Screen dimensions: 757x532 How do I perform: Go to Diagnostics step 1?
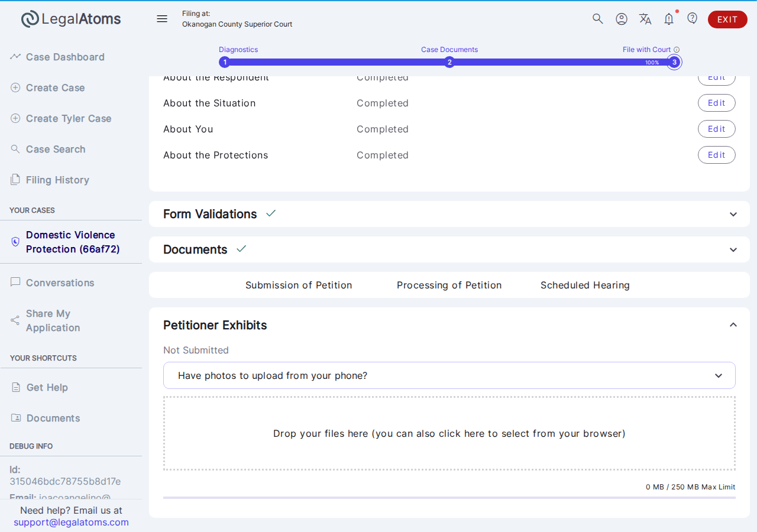coord(225,62)
